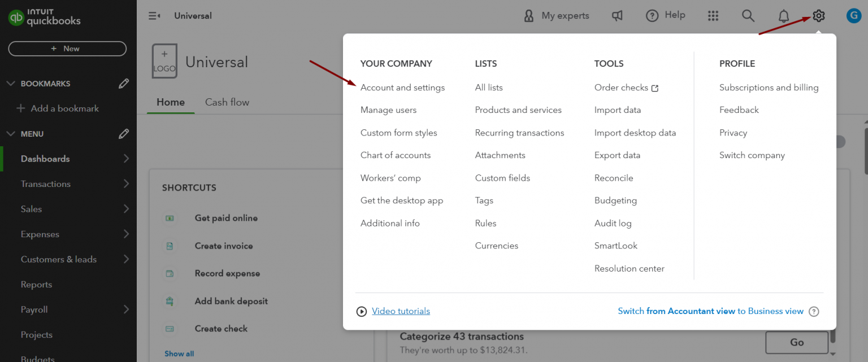Select Export data
The width and height of the screenshot is (868, 362).
617,155
